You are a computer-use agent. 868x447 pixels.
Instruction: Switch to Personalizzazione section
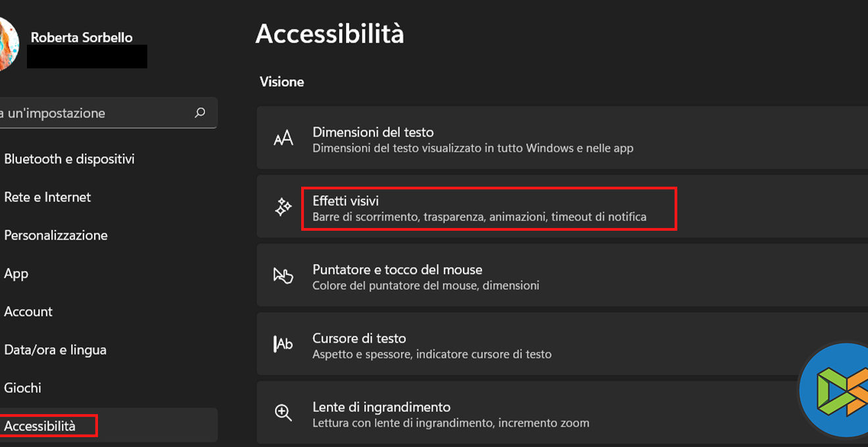(x=56, y=235)
